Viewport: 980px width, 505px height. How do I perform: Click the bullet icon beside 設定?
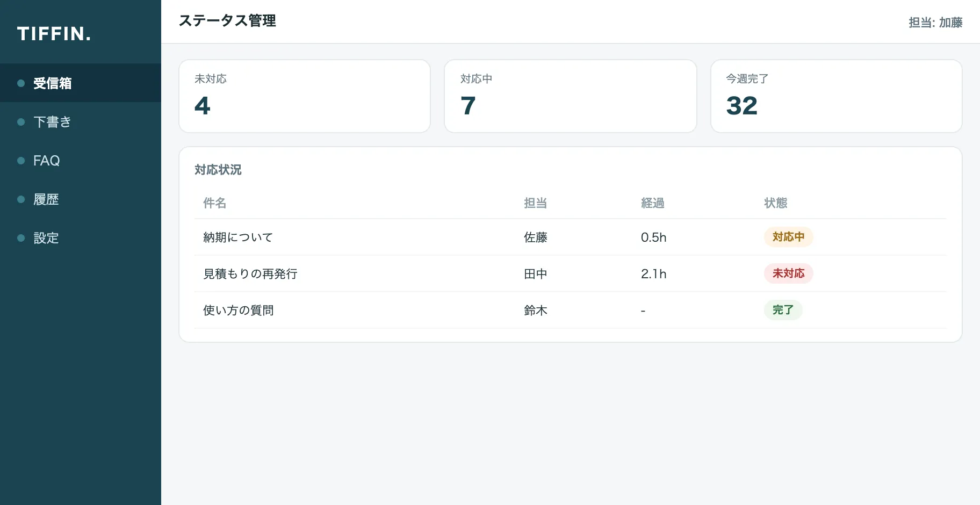[21, 238]
